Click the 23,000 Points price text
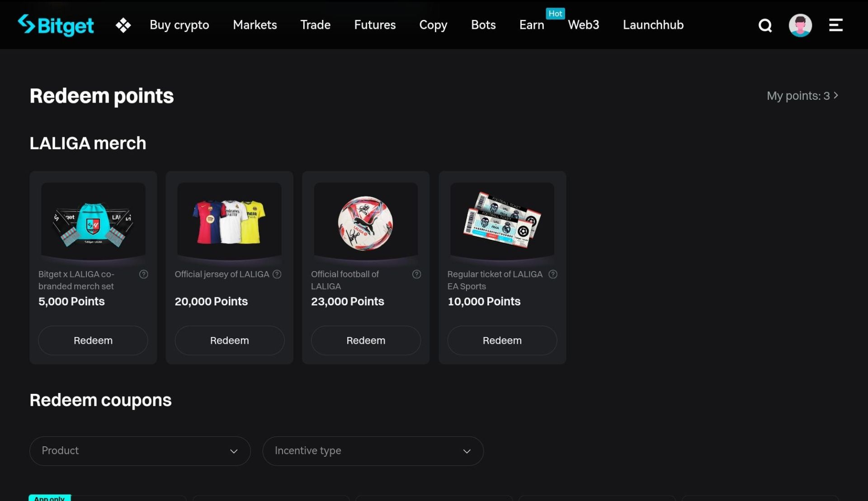Image resolution: width=868 pixels, height=501 pixels. tap(348, 301)
